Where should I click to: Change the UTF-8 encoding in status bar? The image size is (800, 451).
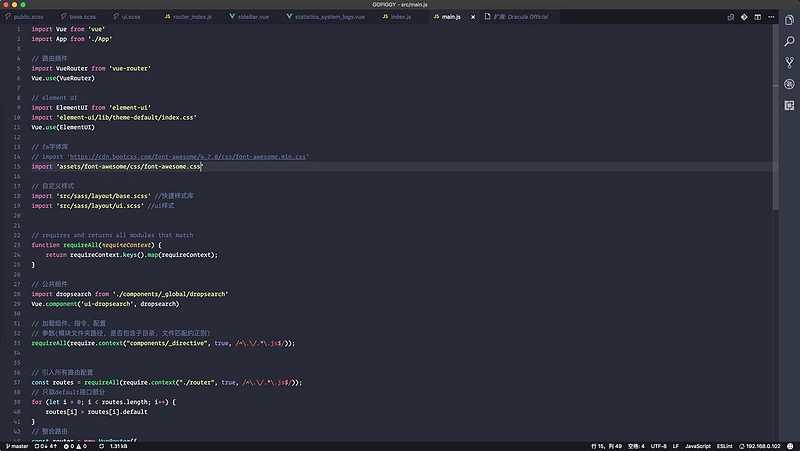click(658, 446)
